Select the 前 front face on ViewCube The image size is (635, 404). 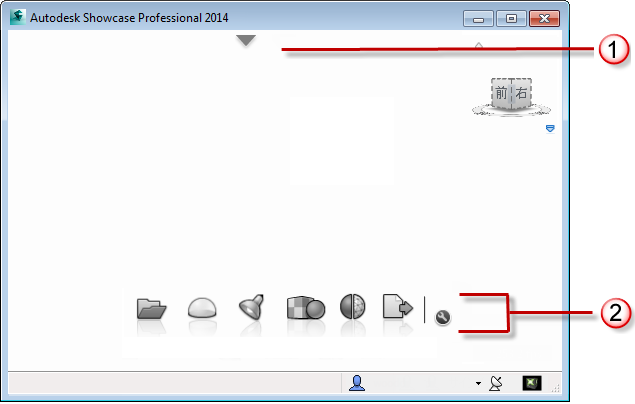pyautogui.click(x=501, y=94)
